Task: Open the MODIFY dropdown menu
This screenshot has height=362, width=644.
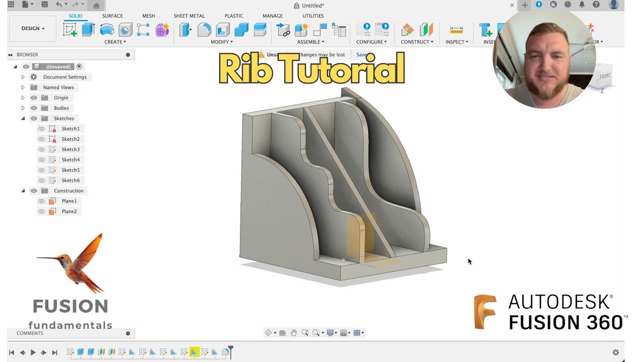Action: click(x=221, y=42)
